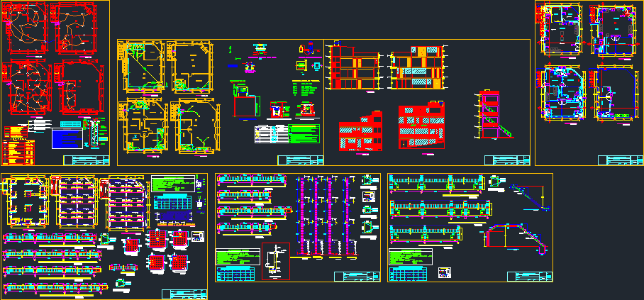The width and height of the screenshot is (644, 300).
Task: Select the bottom-right plan in top-right sheet
Action: 614,94
